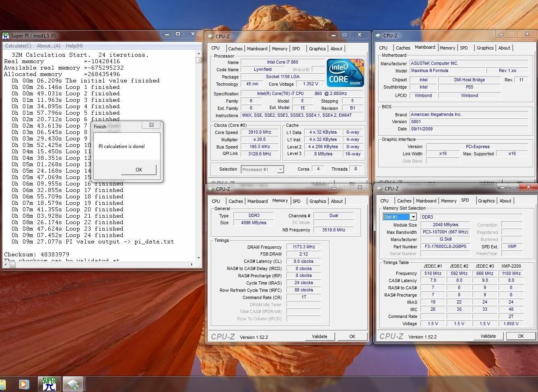Click the NB Frequency value 3519.8 MHz
The width and height of the screenshot is (538, 392).
(334, 230)
